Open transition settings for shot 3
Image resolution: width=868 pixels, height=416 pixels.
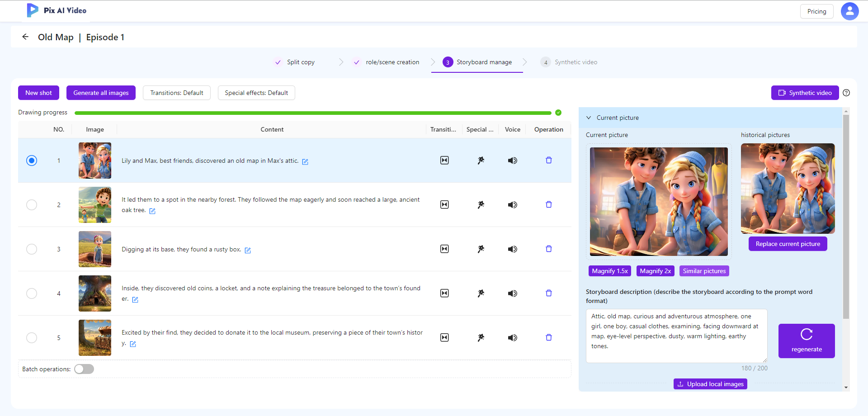pyautogui.click(x=444, y=249)
